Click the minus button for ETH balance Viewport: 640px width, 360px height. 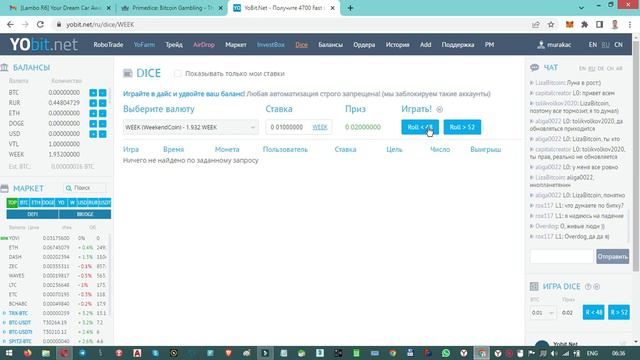click(x=102, y=113)
